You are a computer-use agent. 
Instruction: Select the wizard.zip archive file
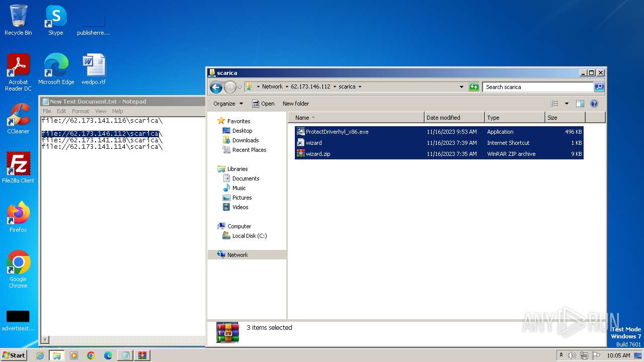point(439,154)
